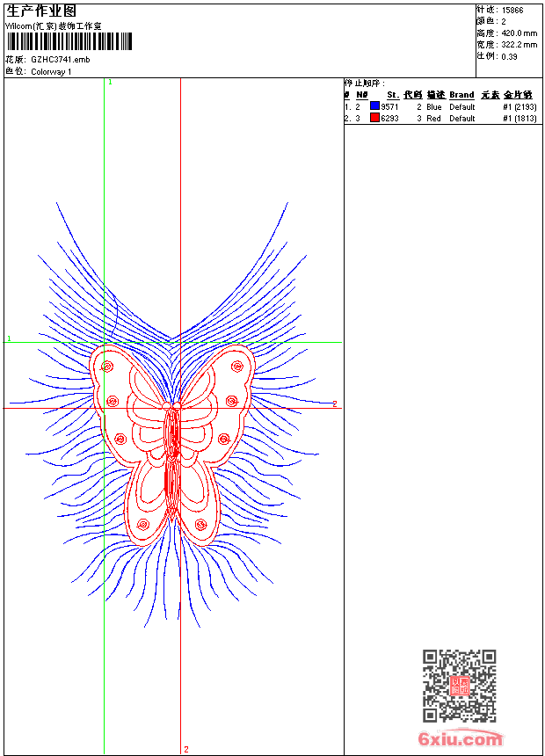This screenshot has height=756, width=545.
Task: Click the width value 322.2 mm
Action: pyautogui.click(x=519, y=44)
